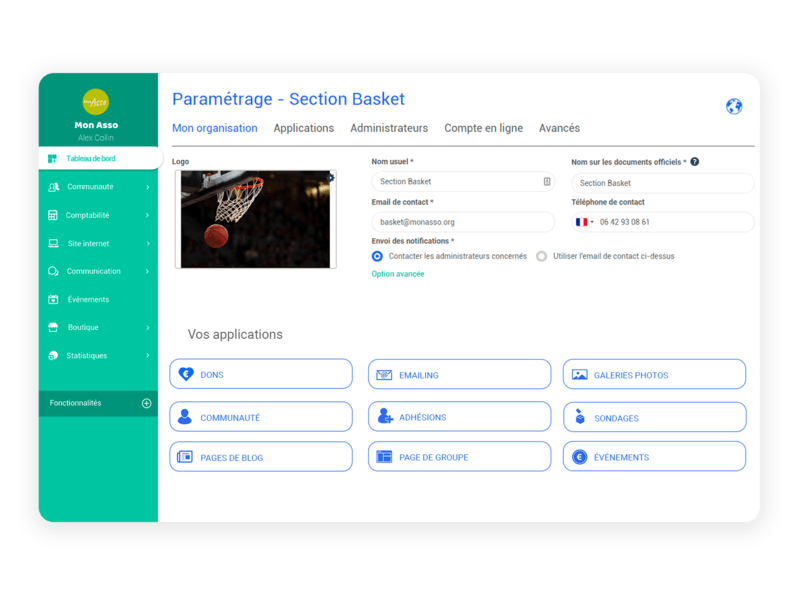Click the Communauté people icon in sidebar
The width and height of the screenshot is (800, 598).
coord(54,187)
